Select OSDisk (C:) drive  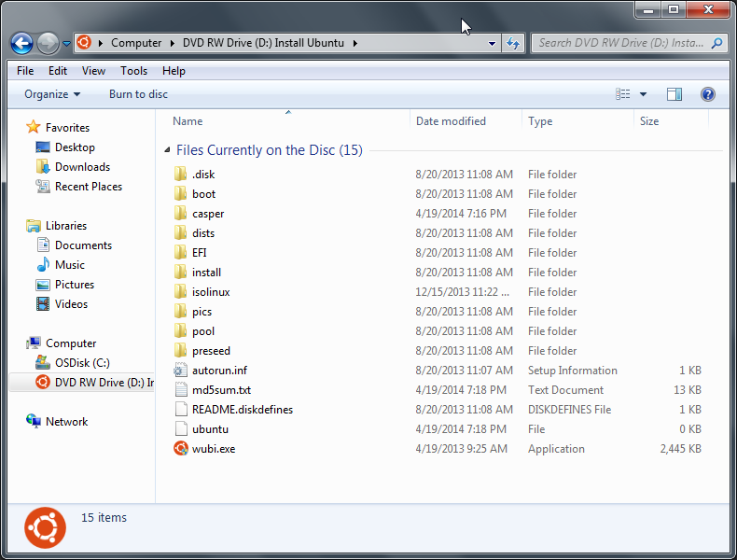coord(82,363)
